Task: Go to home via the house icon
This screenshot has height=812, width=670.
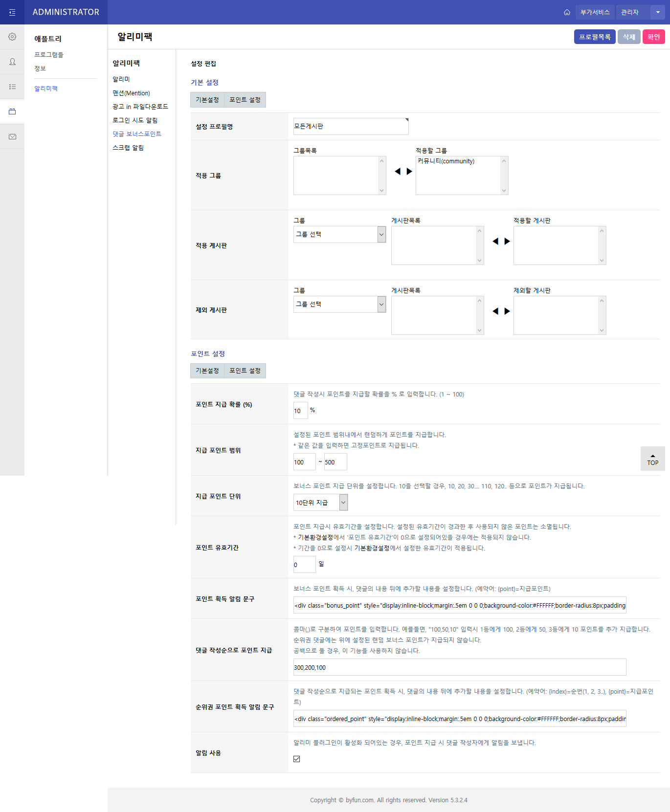Action: tap(567, 12)
